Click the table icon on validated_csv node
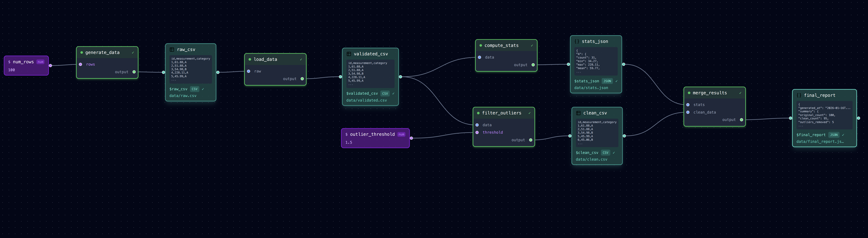 click(x=349, y=54)
